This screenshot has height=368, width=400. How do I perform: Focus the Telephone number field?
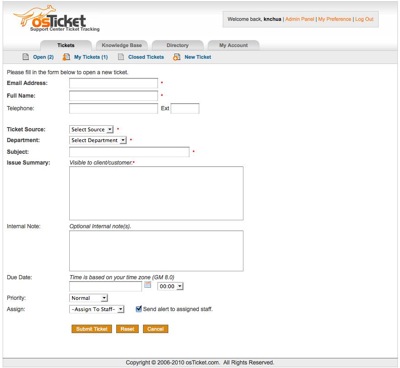coord(113,108)
